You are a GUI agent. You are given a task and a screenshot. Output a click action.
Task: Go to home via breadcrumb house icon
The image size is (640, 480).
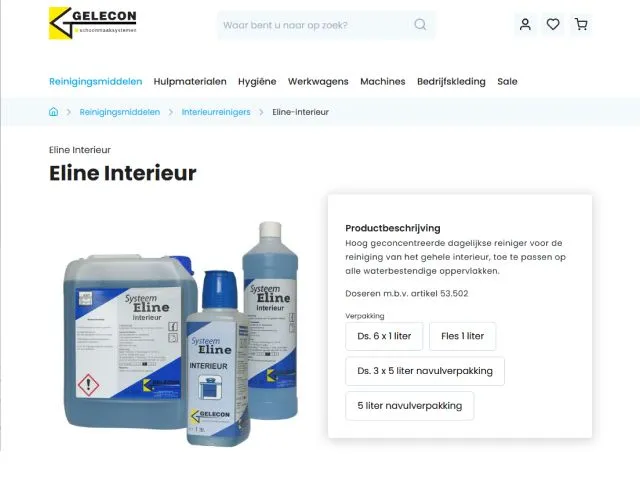53,112
